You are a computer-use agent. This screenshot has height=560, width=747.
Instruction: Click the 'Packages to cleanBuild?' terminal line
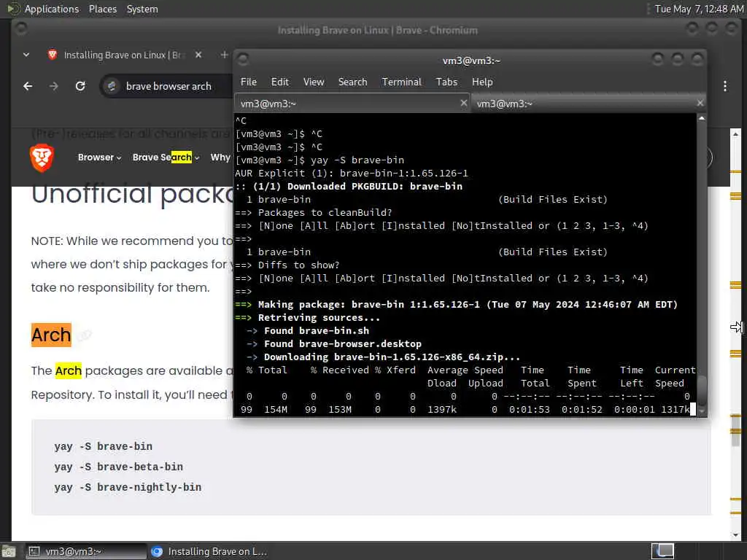coord(314,213)
